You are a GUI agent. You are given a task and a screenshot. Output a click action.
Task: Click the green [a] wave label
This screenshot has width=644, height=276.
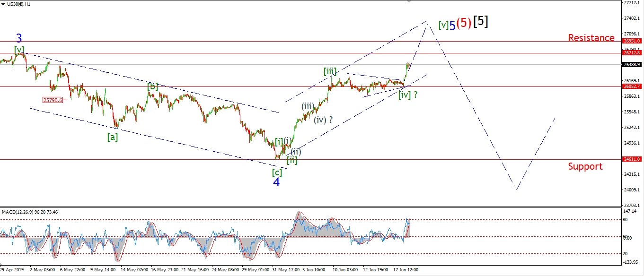112,137
